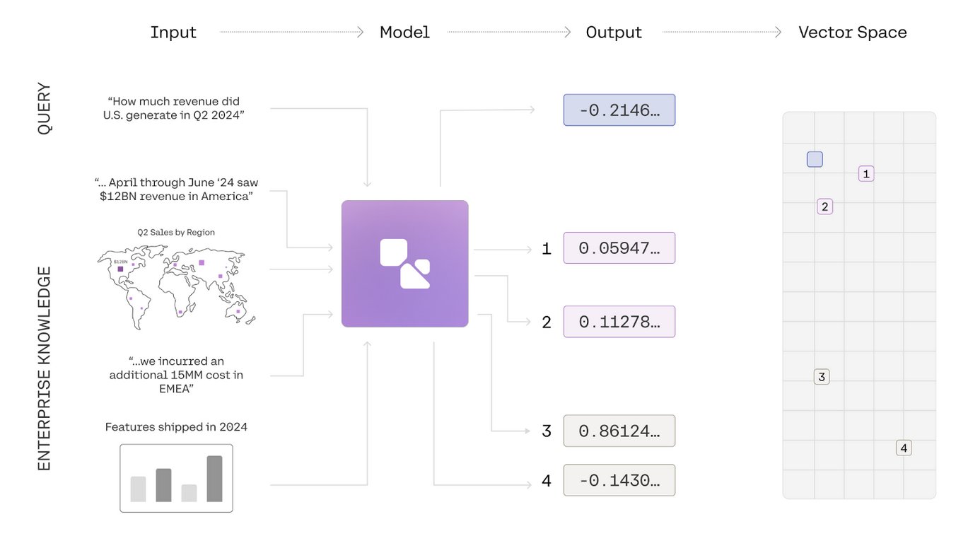Click the 0.86124 output value box
The image size is (980, 536).
619,431
